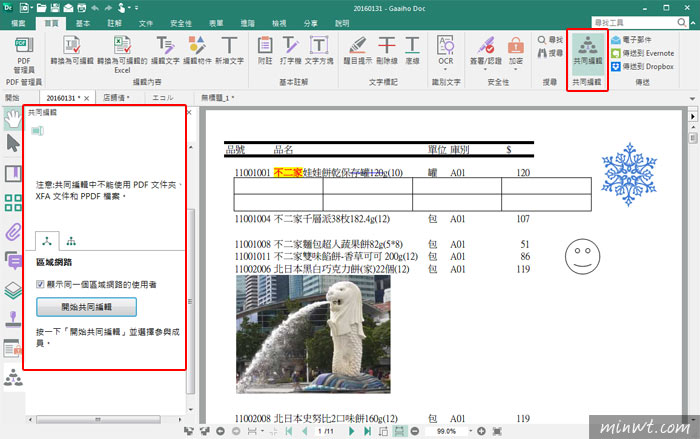Open folder from quick access toolbar
The width and height of the screenshot is (700, 439).
[x=41, y=8]
